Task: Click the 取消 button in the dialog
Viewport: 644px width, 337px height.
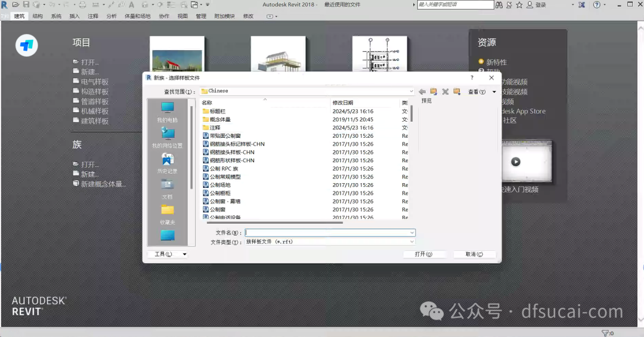Action: tap(475, 254)
